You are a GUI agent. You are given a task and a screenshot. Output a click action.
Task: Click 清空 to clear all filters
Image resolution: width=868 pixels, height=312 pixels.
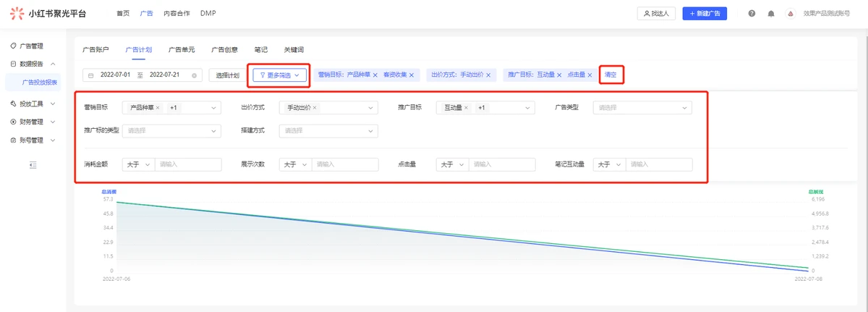[611, 75]
